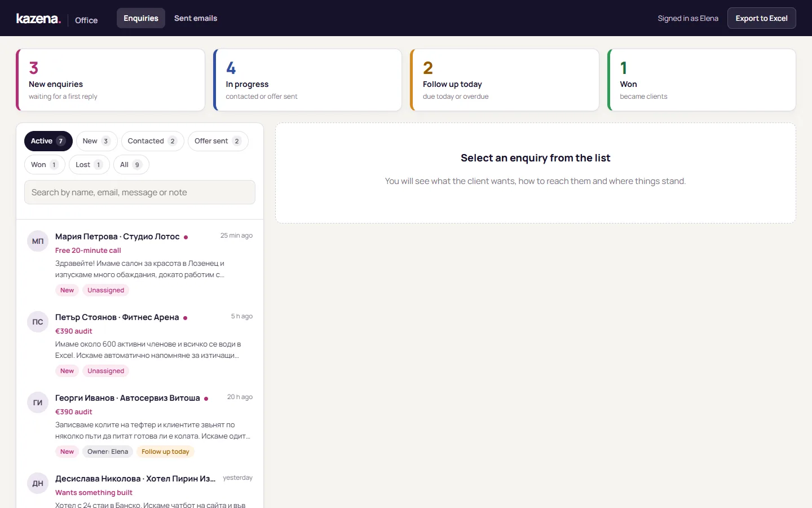812x508 pixels.
Task: Select the ГИ avatar of Георги Иванов
Action: [38, 402]
